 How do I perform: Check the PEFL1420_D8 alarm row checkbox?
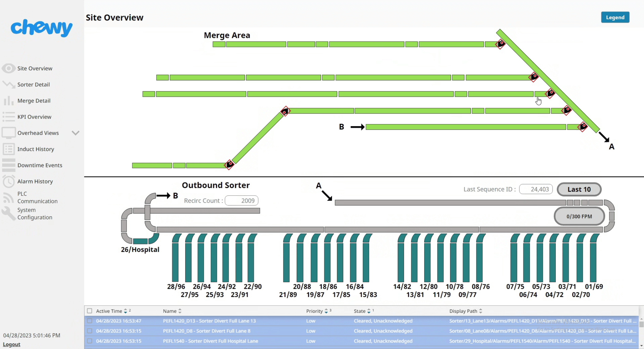click(90, 331)
